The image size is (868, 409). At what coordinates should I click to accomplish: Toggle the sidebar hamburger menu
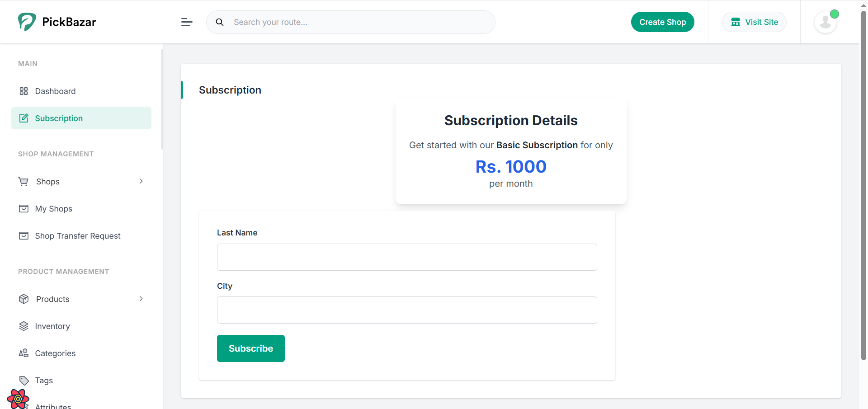[187, 22]
